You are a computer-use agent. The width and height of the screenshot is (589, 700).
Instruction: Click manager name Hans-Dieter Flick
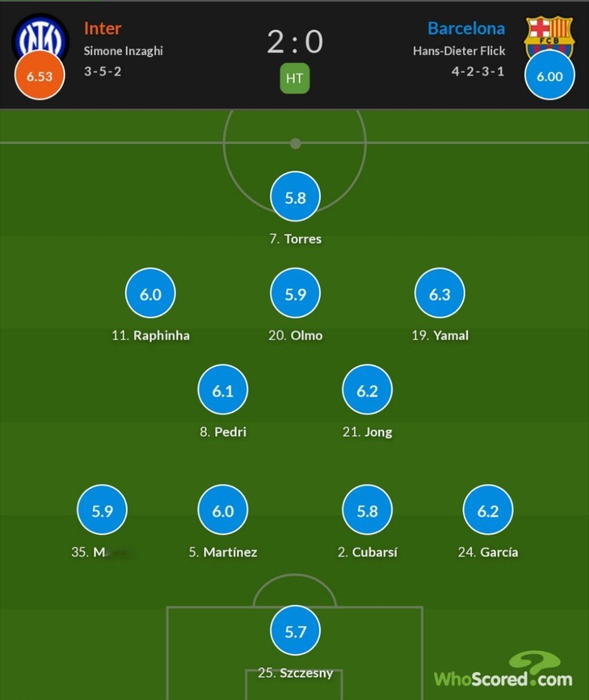click(x=459, y=51)
